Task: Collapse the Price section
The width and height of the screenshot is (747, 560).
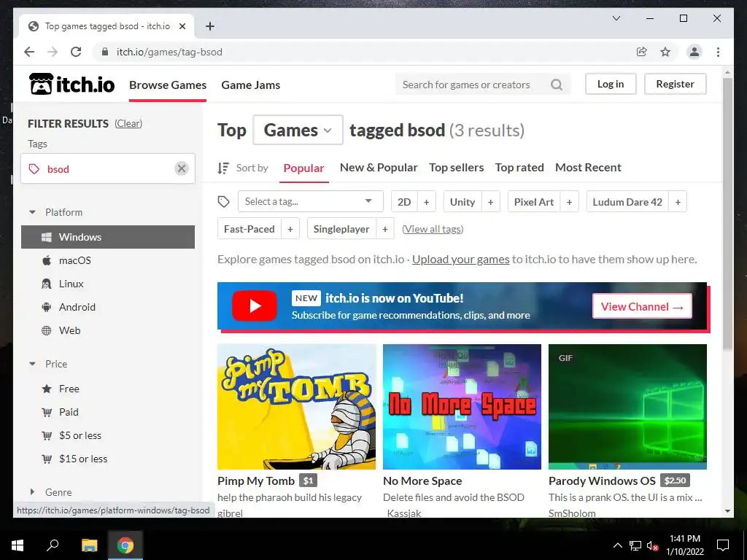Action: click(x=32, y=364)
